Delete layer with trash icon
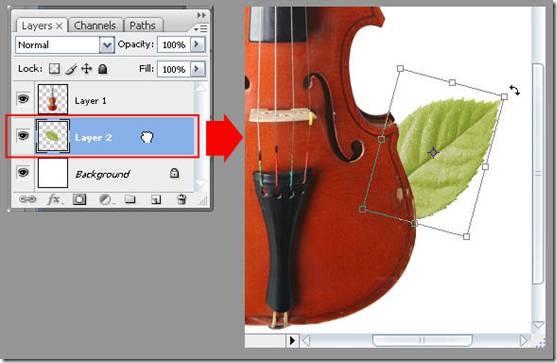 (182, 199)
